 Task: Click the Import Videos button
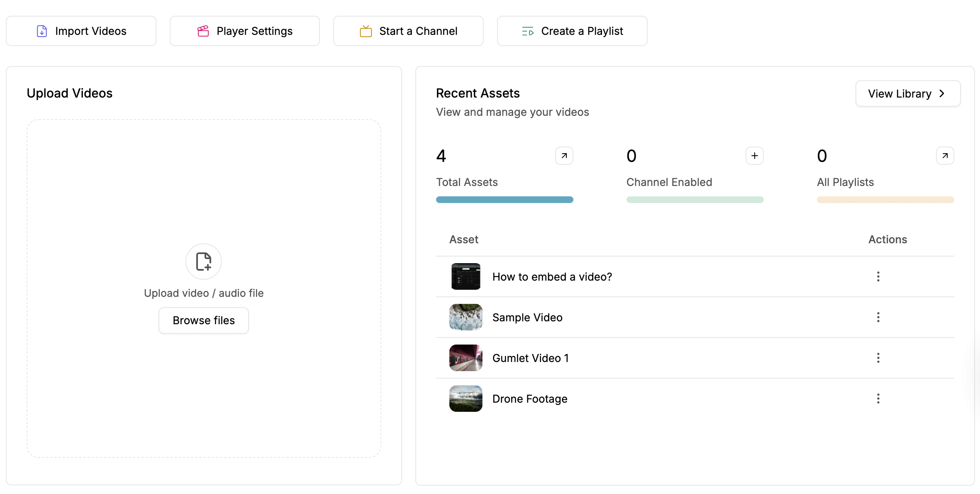click(81, 31)
